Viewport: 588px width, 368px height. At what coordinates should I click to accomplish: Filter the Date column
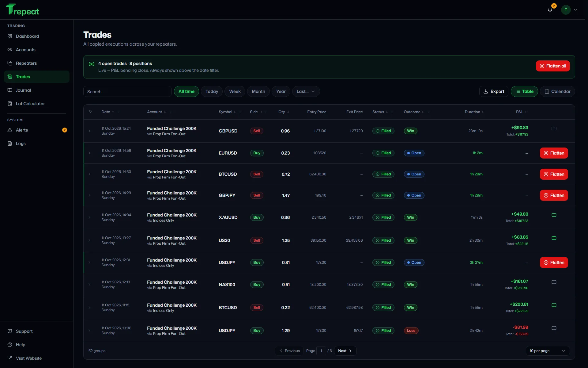coord(119,112)
